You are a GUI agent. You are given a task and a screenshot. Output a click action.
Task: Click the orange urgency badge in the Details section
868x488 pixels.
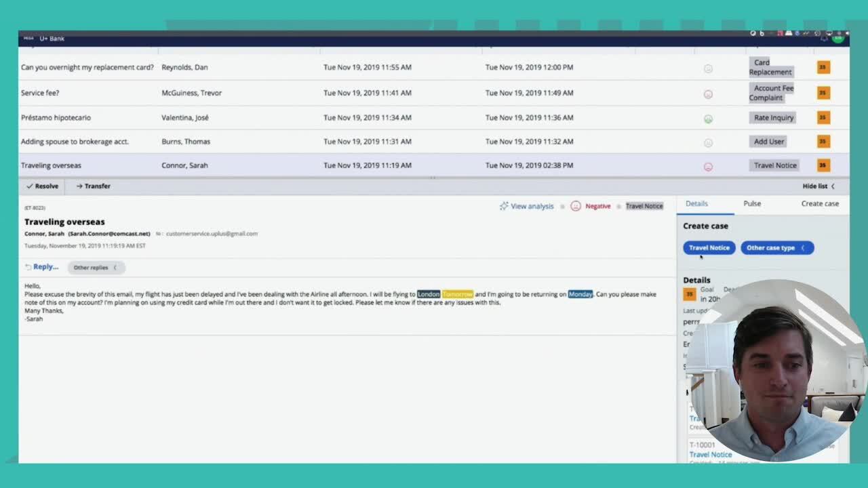coord(690,294)
